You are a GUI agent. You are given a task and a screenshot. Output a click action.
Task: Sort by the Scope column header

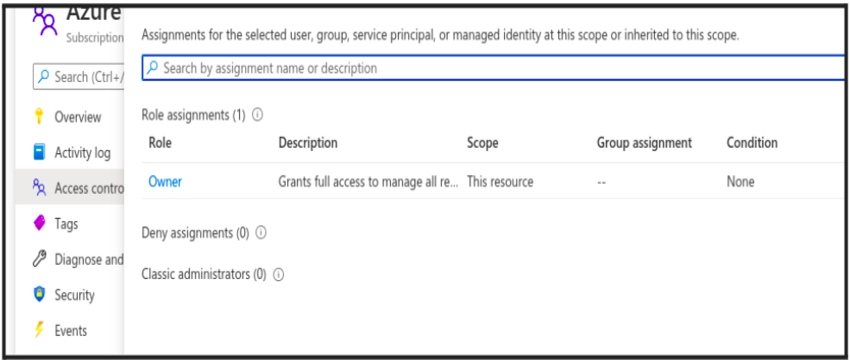tap(482, 143)
